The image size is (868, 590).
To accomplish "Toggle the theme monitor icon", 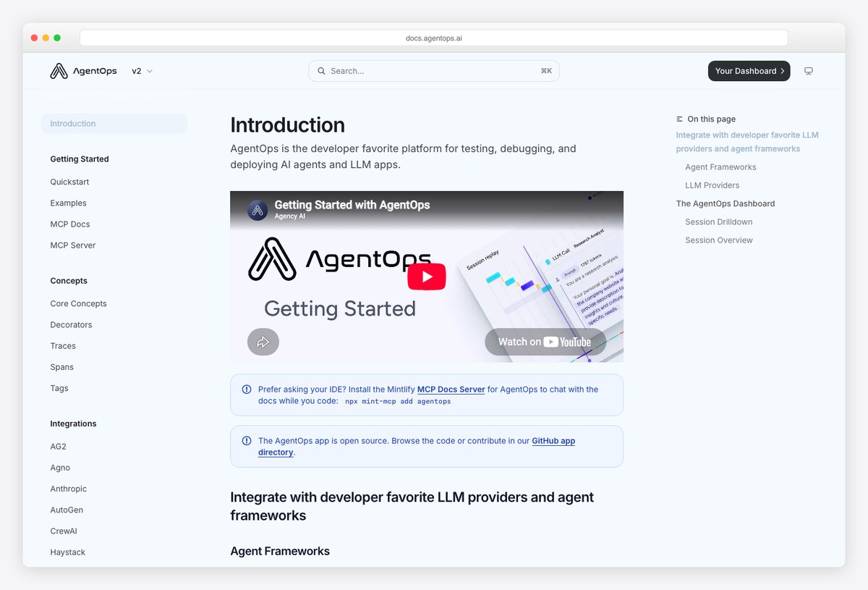I will [x=809, y=71].
